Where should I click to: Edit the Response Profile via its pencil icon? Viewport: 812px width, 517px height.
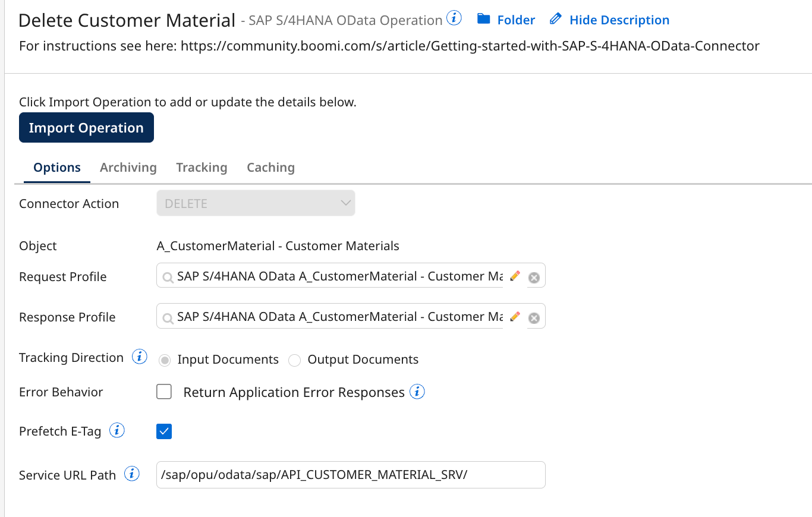514,316
